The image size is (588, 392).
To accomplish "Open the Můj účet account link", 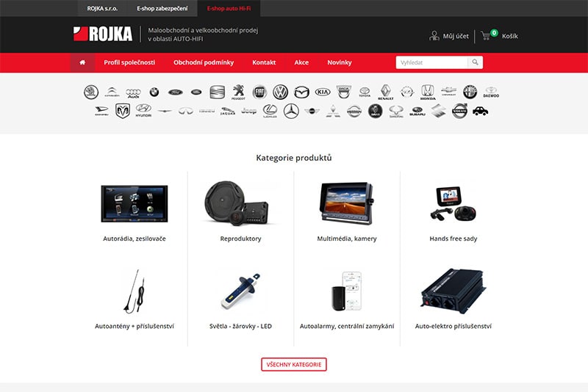I will click(x=449, y=36).
